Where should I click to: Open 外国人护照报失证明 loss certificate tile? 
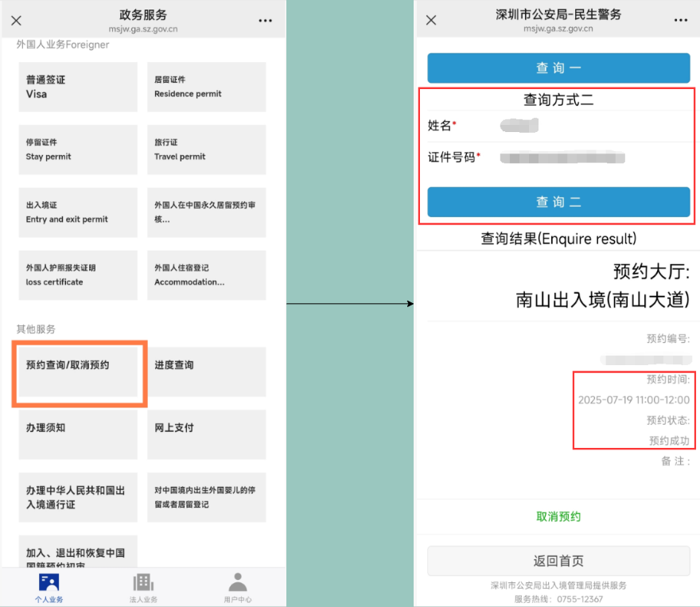click(x=78, y=275)
